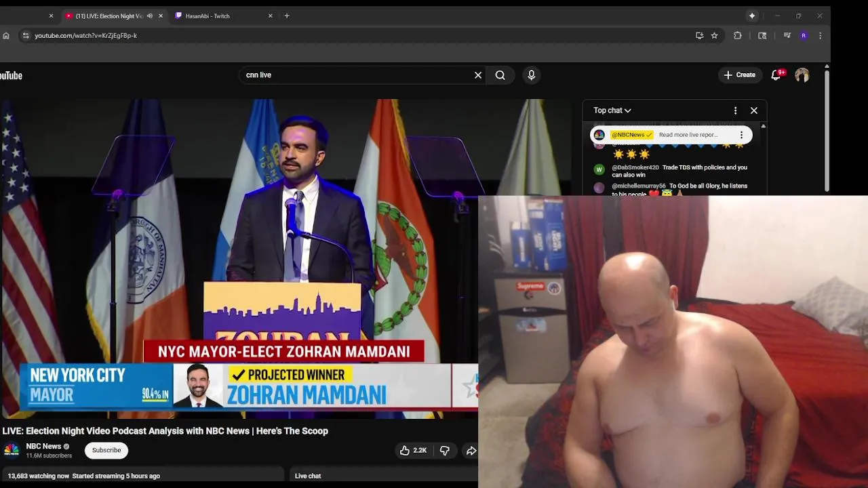Start voice search with microphone

point(532,75)
